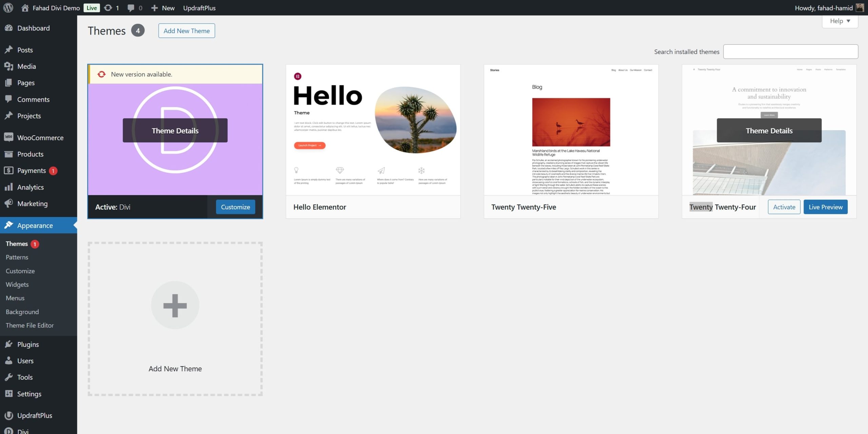This screenshot has width=868, height=434.
Task: Click the Appearance paintbrush icon
Action: [8, 225]
